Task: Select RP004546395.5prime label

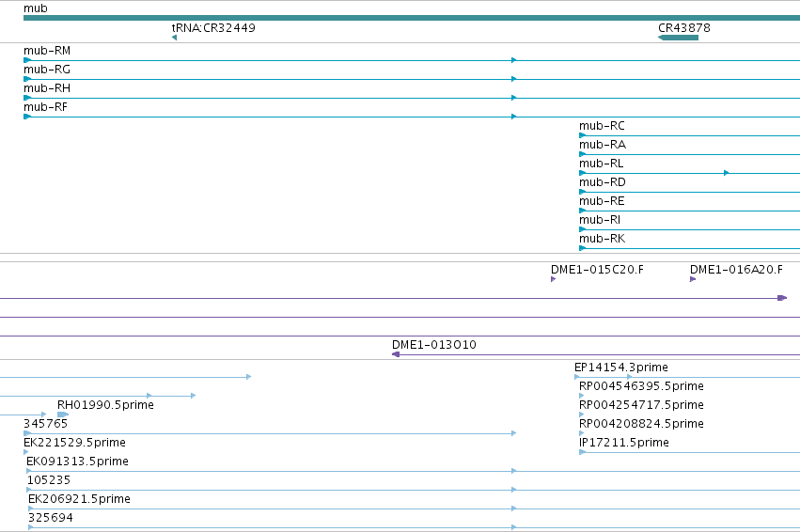Action: click(x=641, y=386)
